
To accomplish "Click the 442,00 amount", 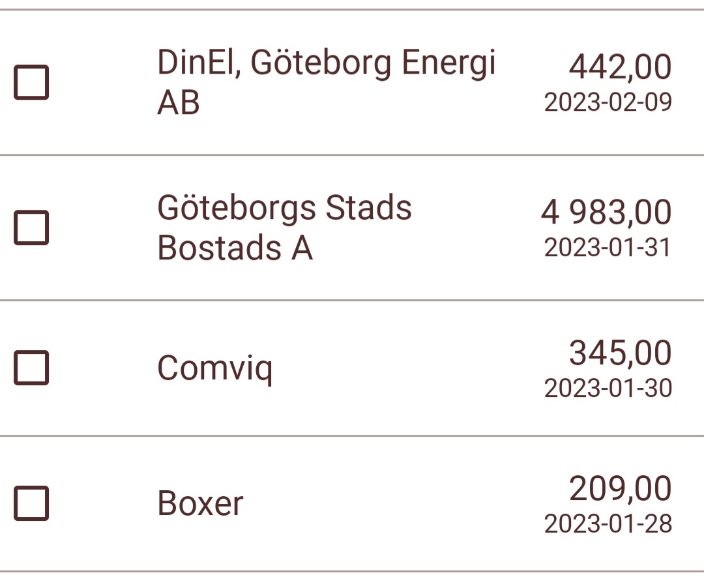I will [x=620, y=66].
